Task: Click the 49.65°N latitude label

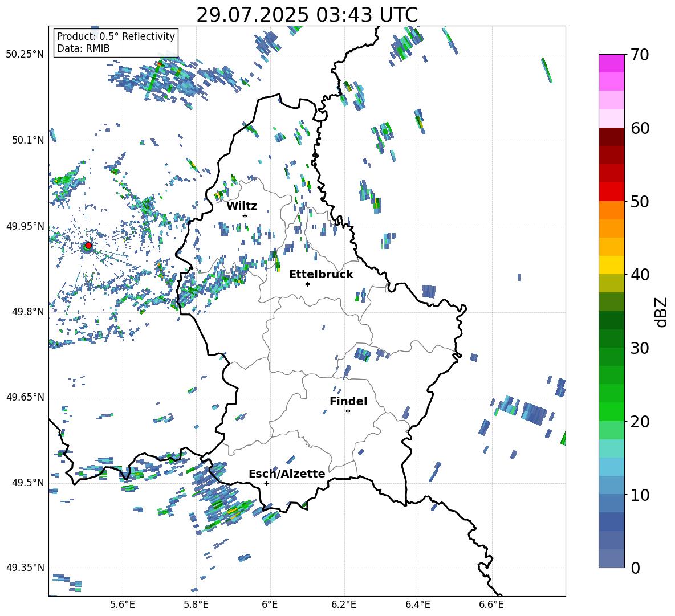Action: 25,397
